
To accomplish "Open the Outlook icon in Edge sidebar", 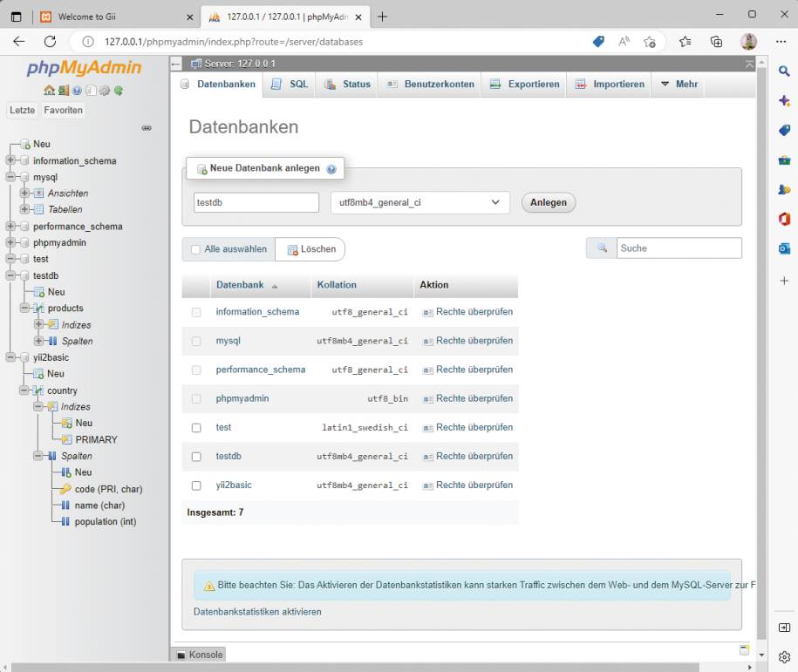I will pyautogui.click(x=784, y=248).
